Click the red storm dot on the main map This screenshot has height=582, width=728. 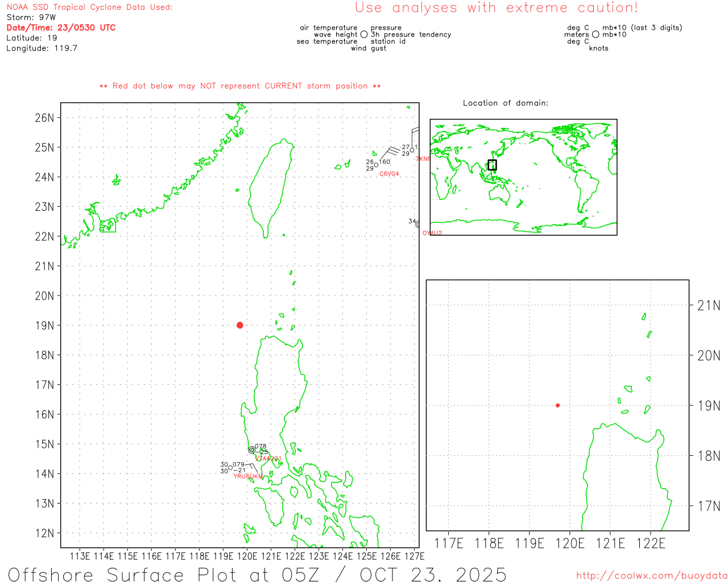(x=240, y=325)
